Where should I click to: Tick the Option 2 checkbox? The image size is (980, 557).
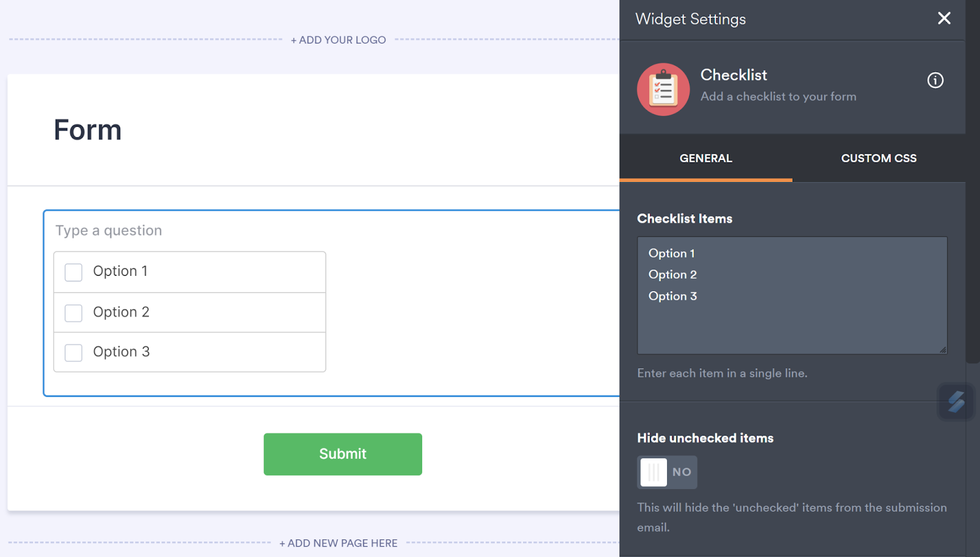click(x=73, y=313)
